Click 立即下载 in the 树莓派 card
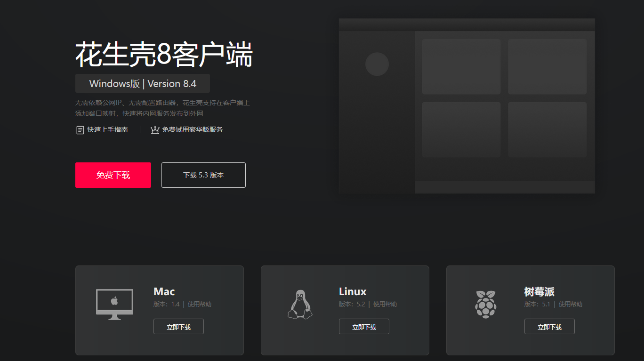This screenshot has width=644, height=361. pos(549,327)
